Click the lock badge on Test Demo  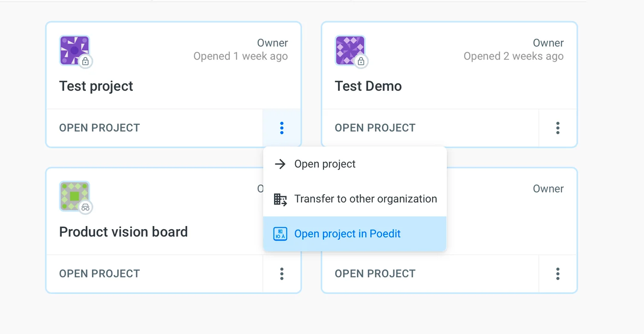(361, 61)
